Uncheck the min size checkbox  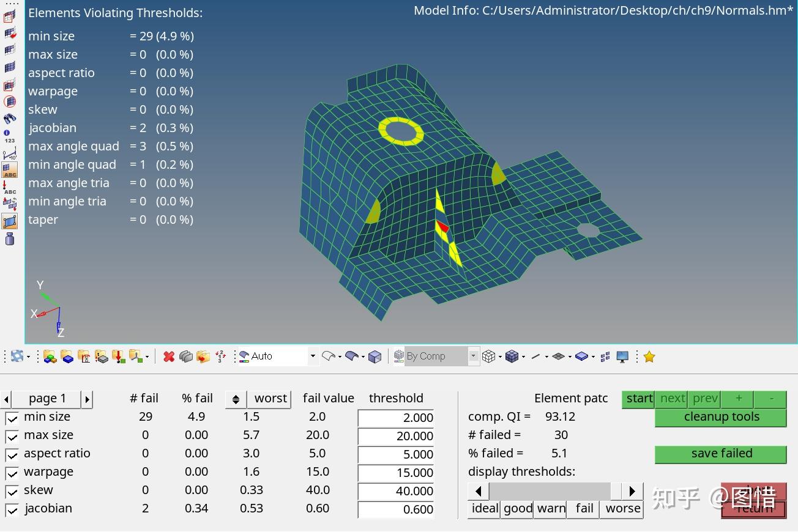point(12,418)
